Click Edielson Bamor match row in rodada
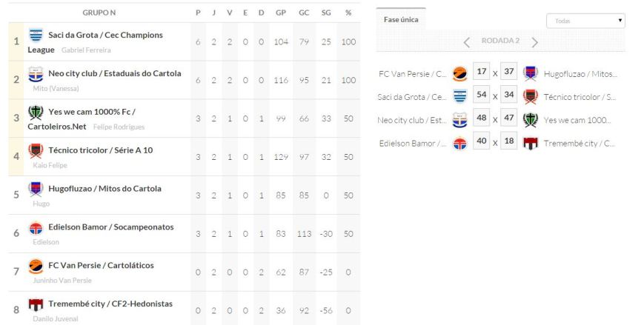Image resolution: width=644 pixels, height=325 pixels. click(x=412, y=144)
